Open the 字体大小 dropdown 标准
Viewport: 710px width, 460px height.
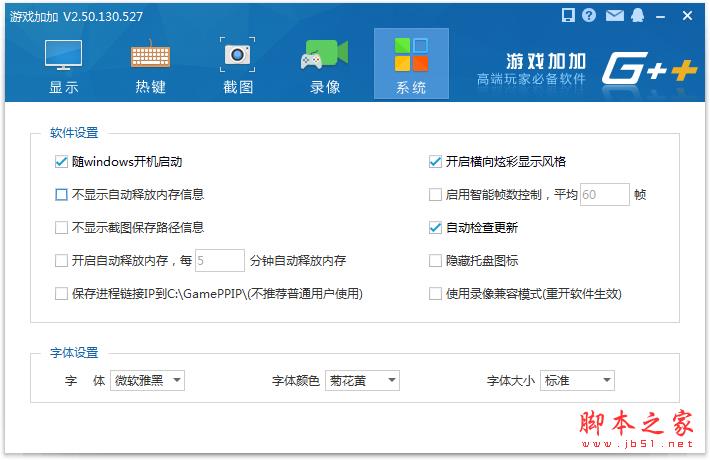coord(577,380)
